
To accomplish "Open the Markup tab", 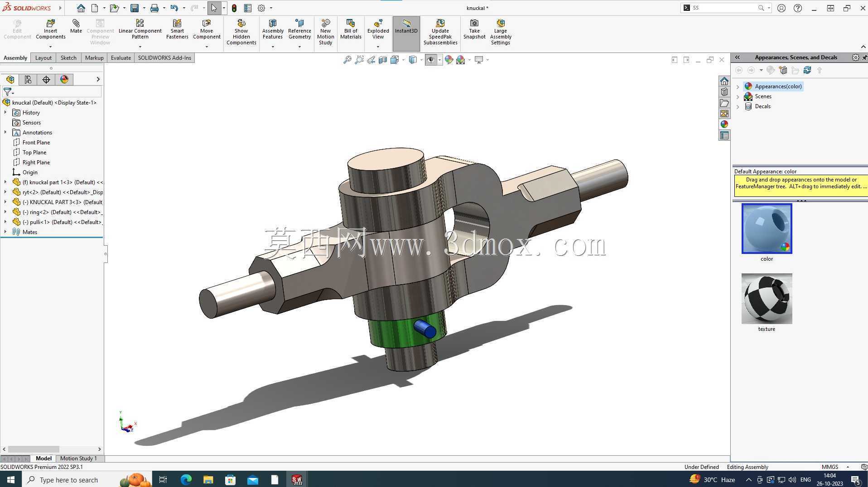I will click(x=94, y=58).
